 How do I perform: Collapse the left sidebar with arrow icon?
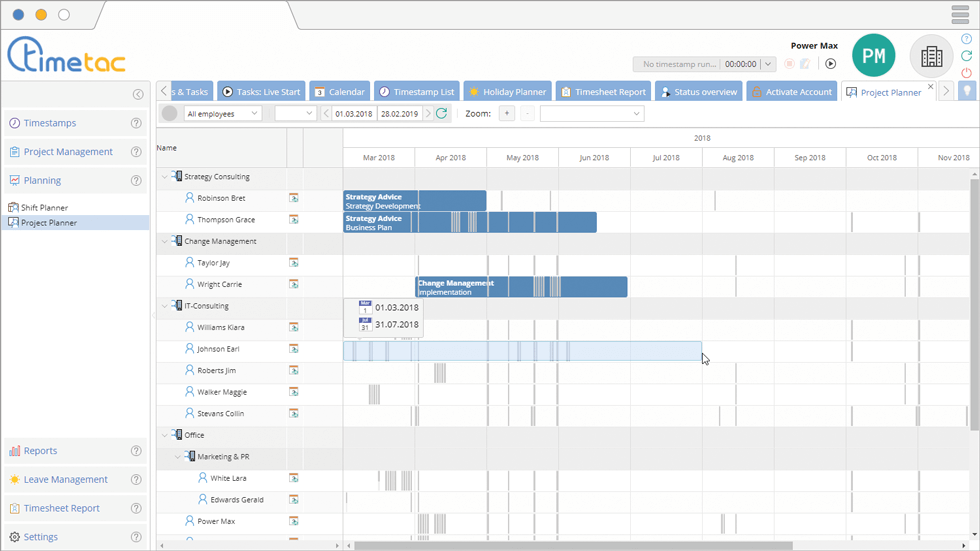click(138, 94)
